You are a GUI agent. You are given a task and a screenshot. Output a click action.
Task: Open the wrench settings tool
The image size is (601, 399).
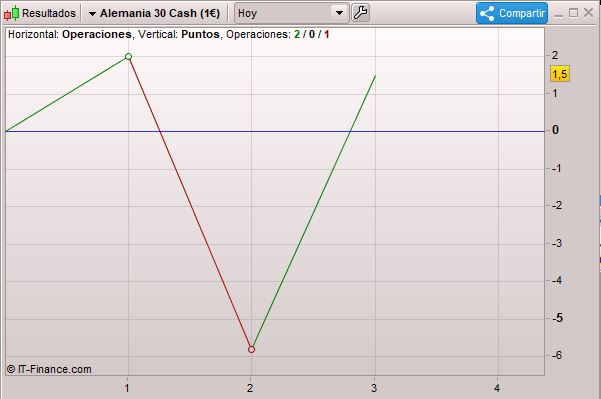click(x=360, y=13)
